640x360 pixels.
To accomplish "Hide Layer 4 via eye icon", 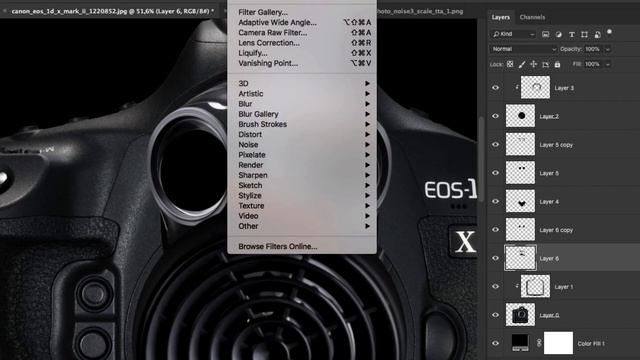I will pyautogui.click(x=496, y=201).
